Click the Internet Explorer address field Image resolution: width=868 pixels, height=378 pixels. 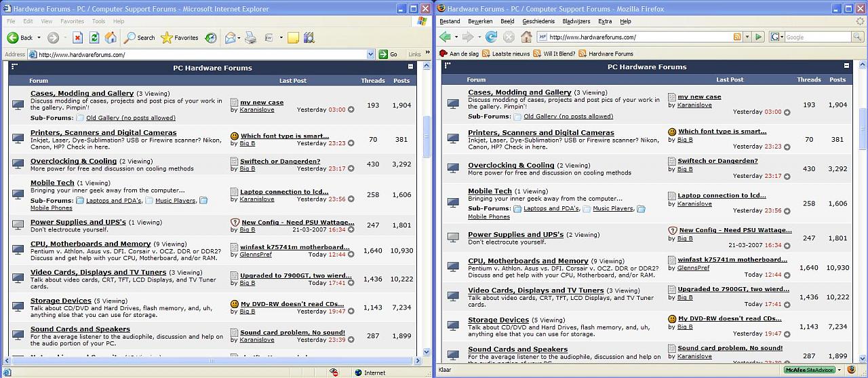pos(201,54)
